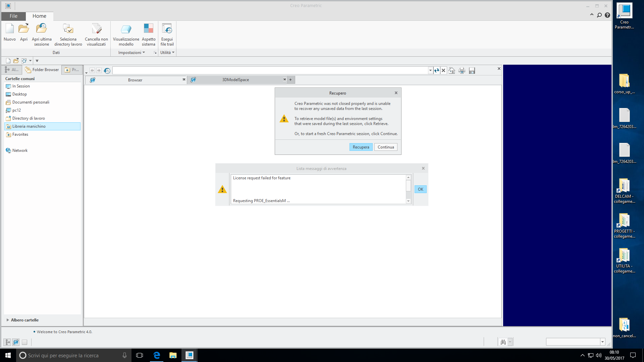Click Recupera in the Recupero dialog
The image size is (644, 362).
point(361,147)
